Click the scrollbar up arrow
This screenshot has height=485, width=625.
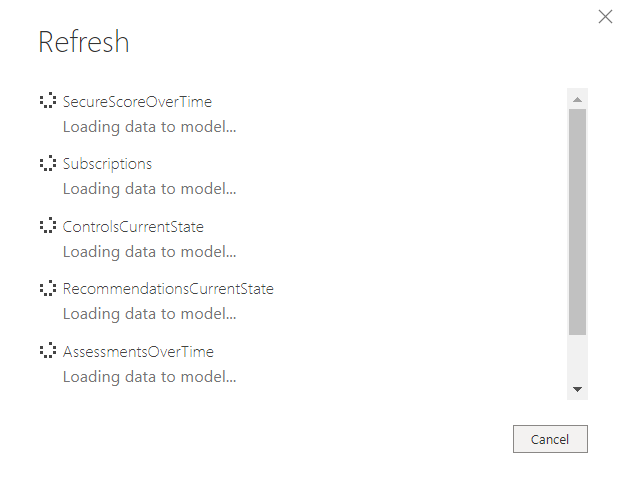pyautogui.click(x=577, y=99)
